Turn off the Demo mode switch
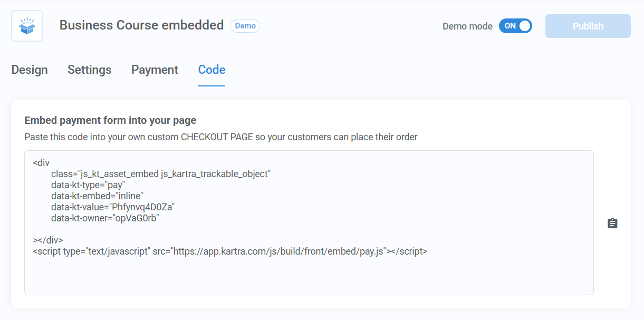 point(515,26)
